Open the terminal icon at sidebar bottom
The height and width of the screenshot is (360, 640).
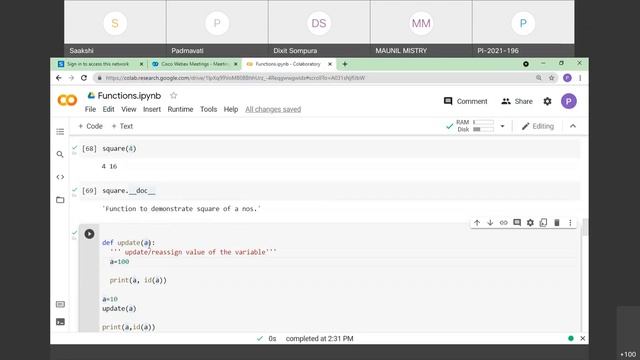(60, 322)
